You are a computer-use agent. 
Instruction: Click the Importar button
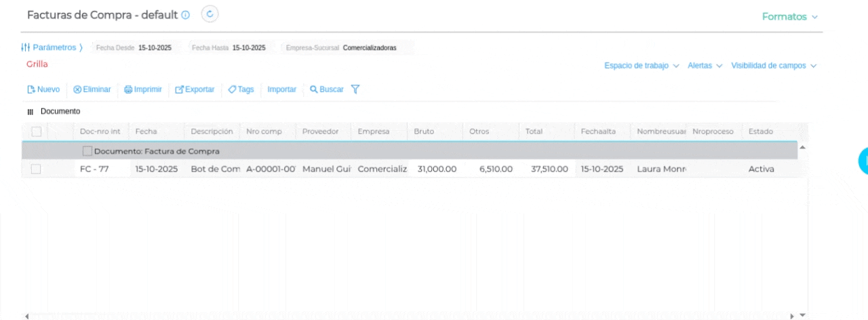[281, 89]
